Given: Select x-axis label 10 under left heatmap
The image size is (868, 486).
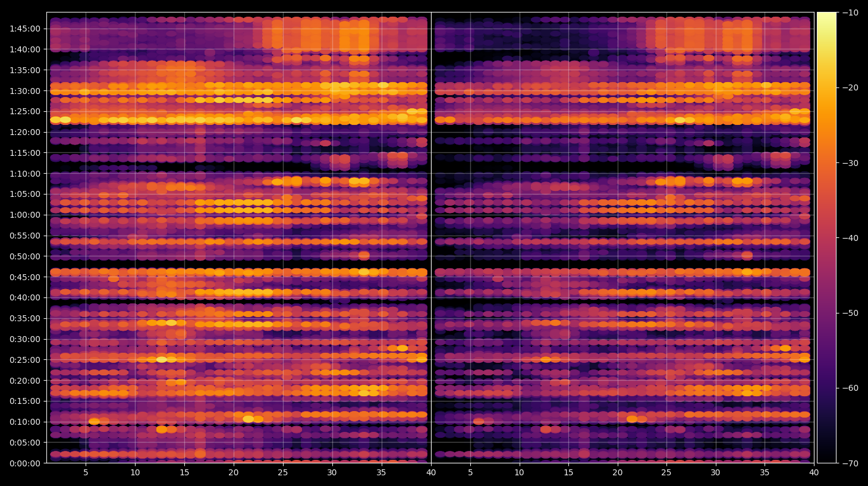Looking at the screenshot, I should pyautogui.click(x=135, y=473).
